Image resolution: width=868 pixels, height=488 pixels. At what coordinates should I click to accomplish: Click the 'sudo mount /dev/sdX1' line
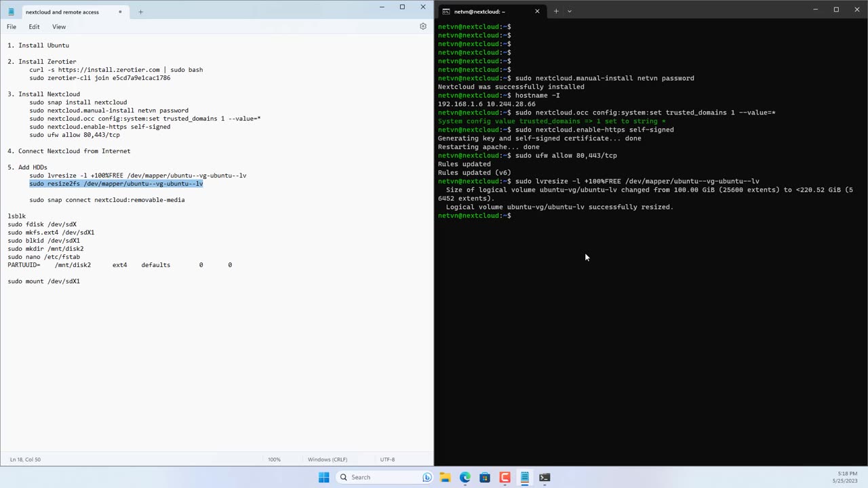pyautogui.click(x=43, y=281)
